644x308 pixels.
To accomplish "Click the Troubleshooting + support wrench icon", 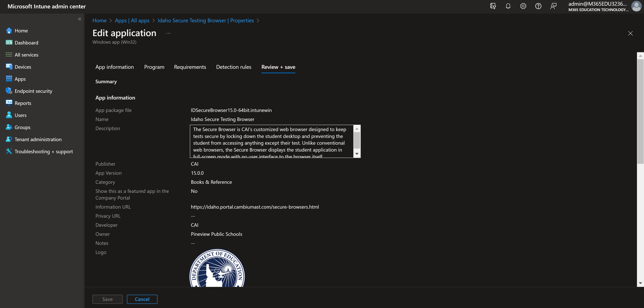I will [9, 151].
